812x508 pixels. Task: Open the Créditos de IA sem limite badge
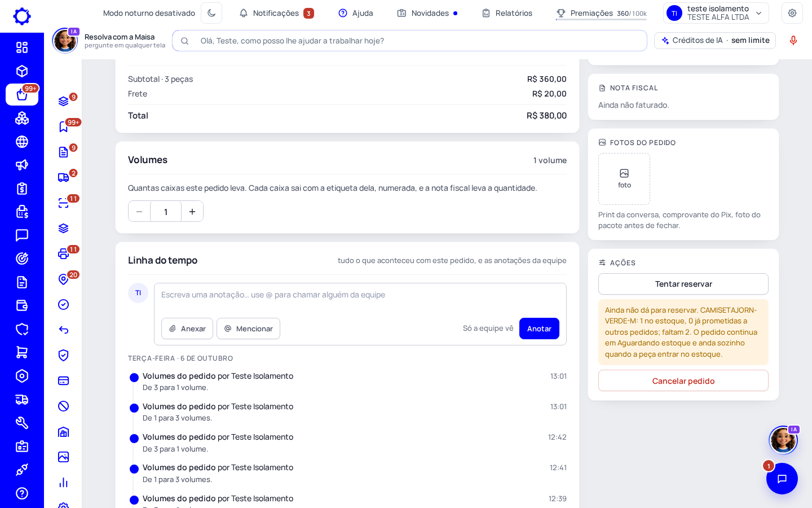tap(715, 41)
